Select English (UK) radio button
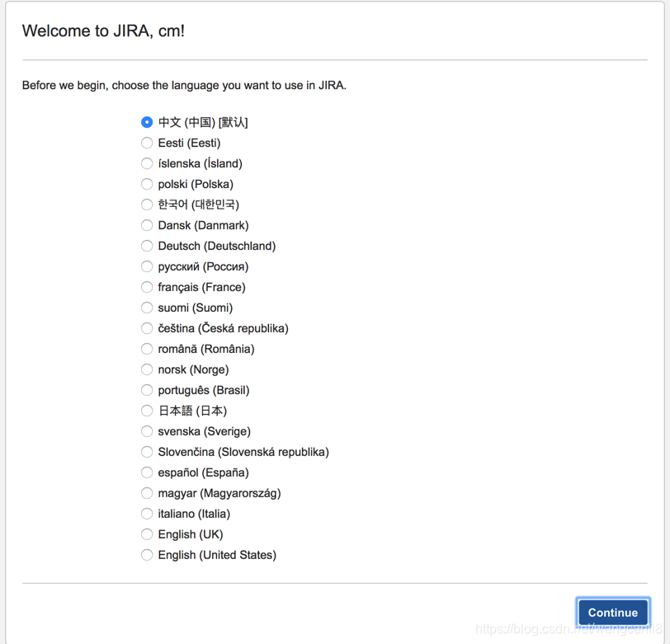This screenshot has width=670, height=644. (147, 534)
